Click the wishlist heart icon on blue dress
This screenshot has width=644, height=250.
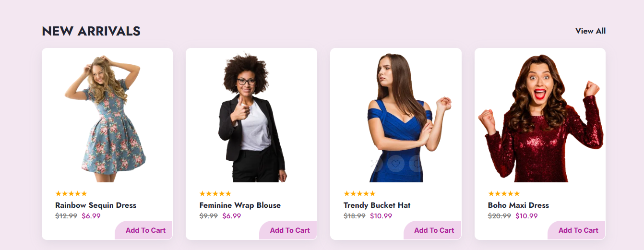click(395, 164)
